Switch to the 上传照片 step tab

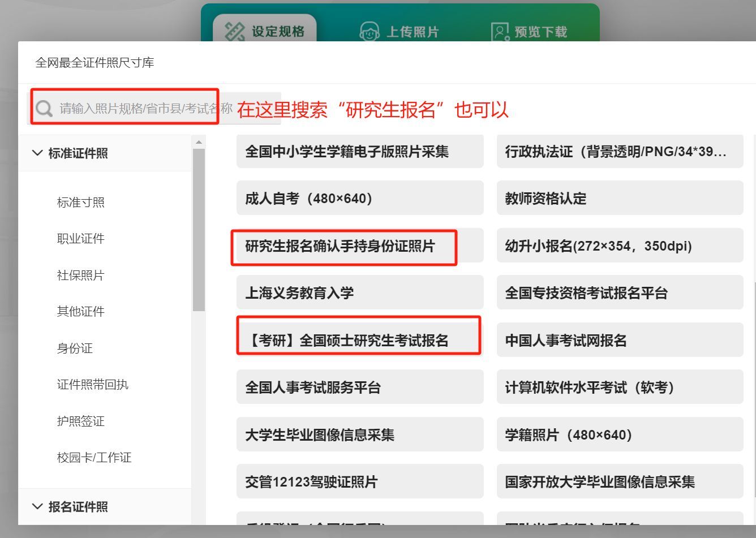pyautogui.click(x=412, y=32)
